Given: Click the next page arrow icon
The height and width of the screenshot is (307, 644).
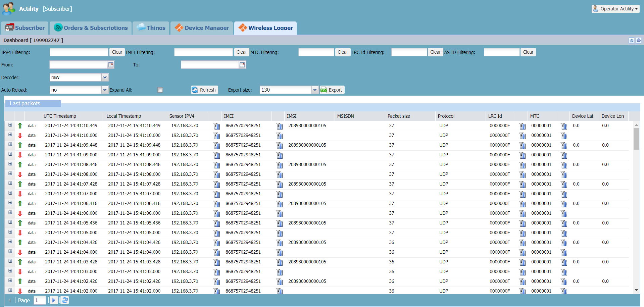Looking at the screenshot, I should tap(54, 300).
